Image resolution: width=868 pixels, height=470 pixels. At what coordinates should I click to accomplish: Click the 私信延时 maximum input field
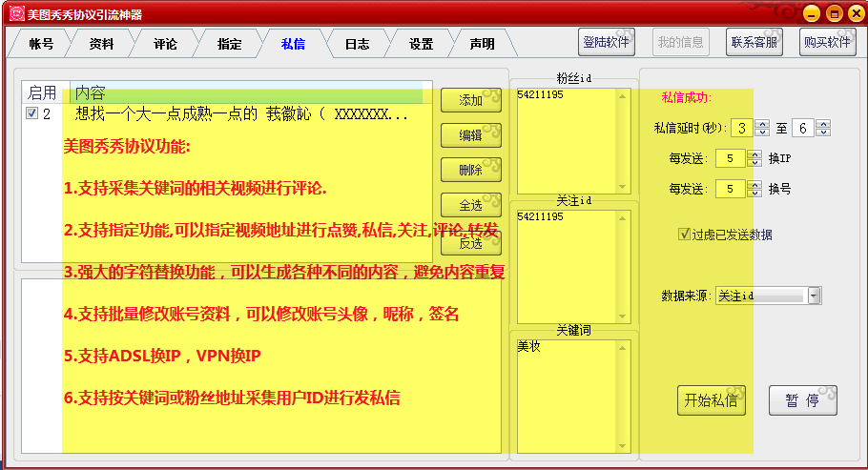tap(804, 129)
